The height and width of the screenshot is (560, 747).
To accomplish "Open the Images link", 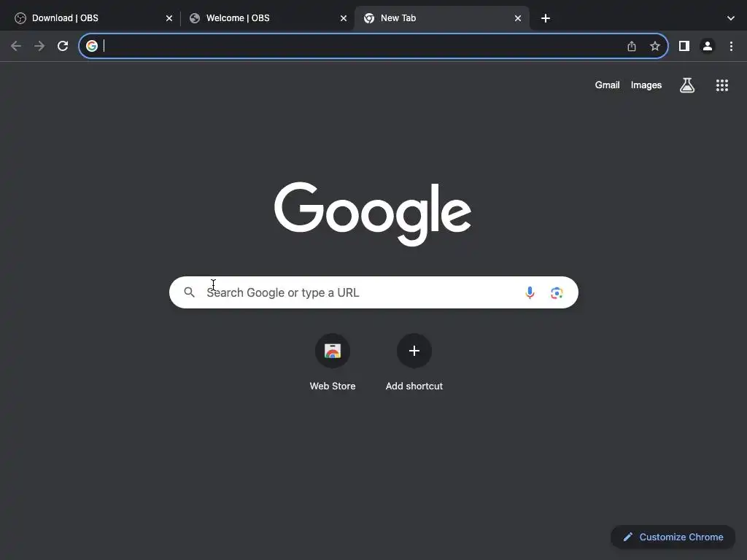I will coord(646,85).
